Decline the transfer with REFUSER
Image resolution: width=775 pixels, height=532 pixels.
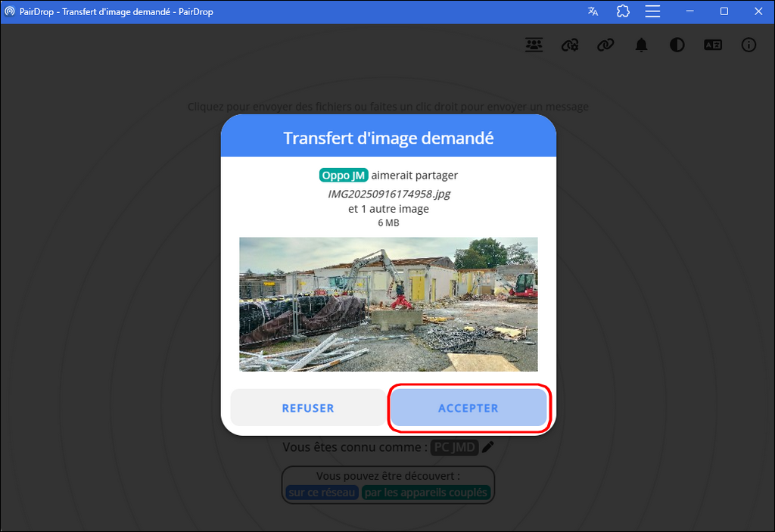tap(307, 408)
